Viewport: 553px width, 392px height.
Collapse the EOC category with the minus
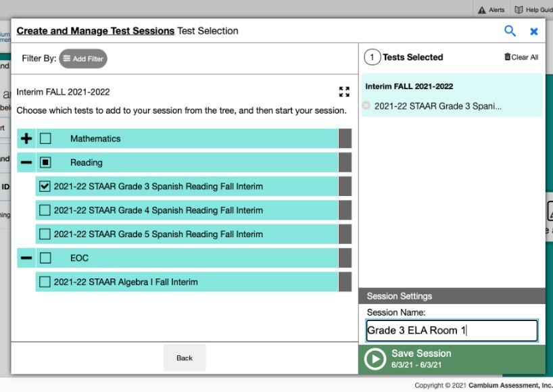(x=26, y=258)
